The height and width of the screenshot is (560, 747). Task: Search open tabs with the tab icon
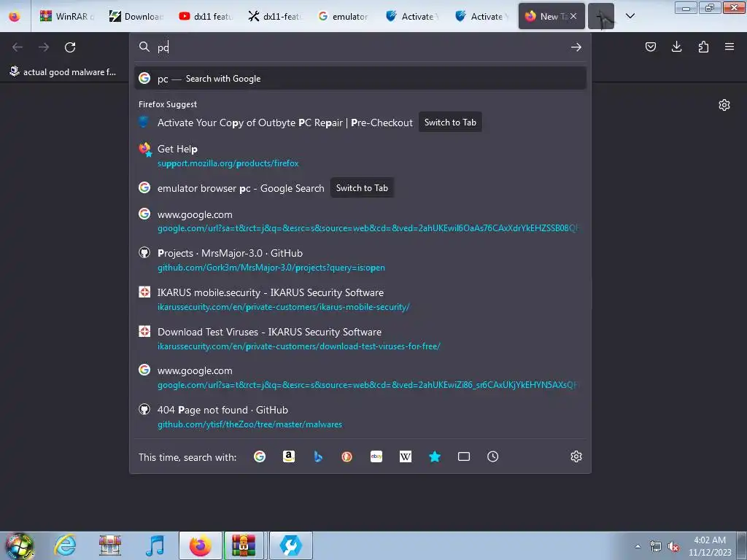pos(463,456)
